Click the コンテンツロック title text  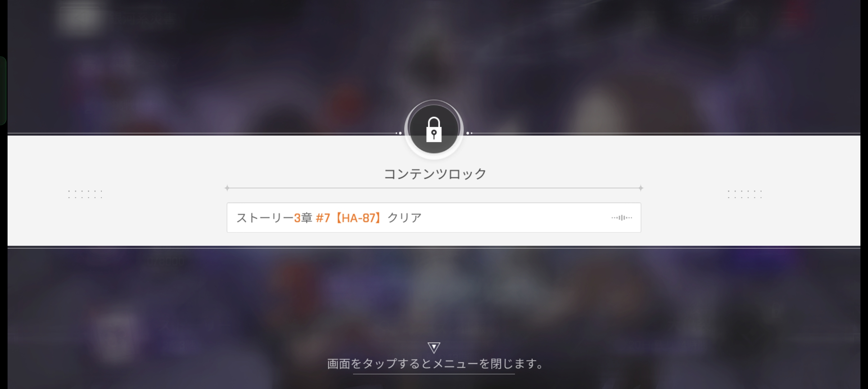point(435,174)
